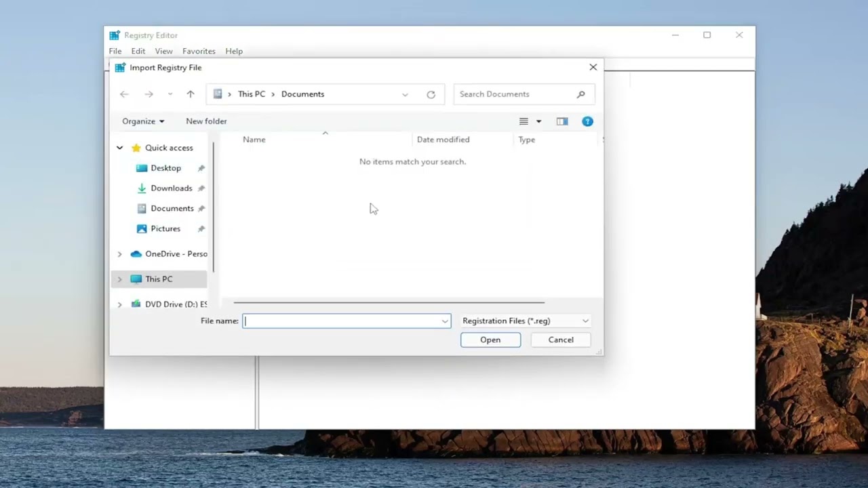Image resolution: width=868 pixels, height=488 pixels.
Task: Sort by the Date modified column
Action: [443, 140]
